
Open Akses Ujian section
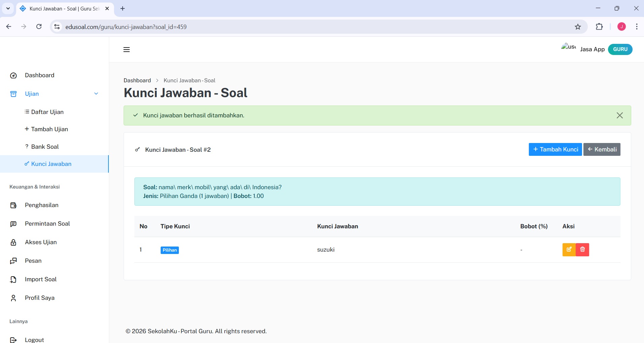tap(41, 242)
